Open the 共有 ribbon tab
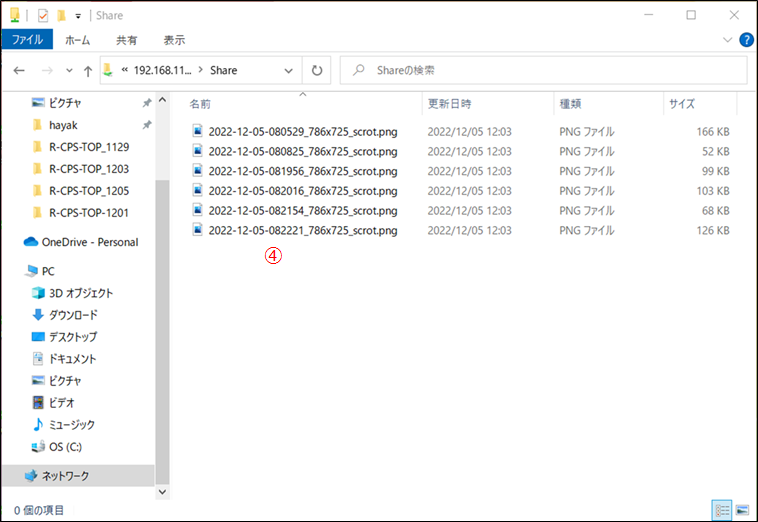 (127, 40)
